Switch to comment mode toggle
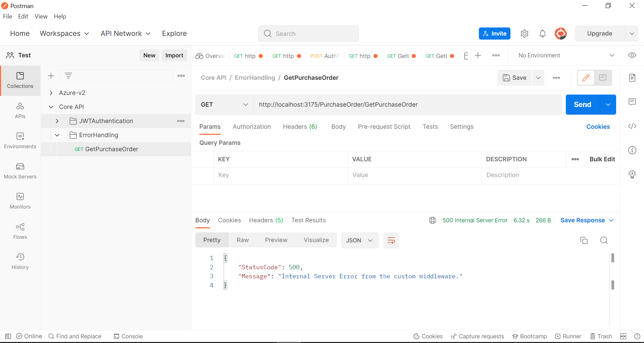Viewport: 644px width, 343px height. tap(603, 78)
